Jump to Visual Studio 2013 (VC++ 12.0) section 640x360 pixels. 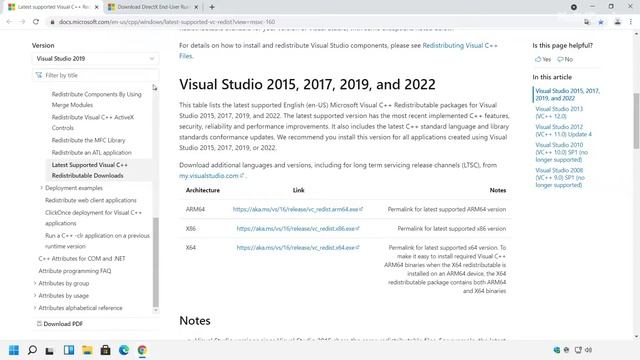click(x=559, y=112)
